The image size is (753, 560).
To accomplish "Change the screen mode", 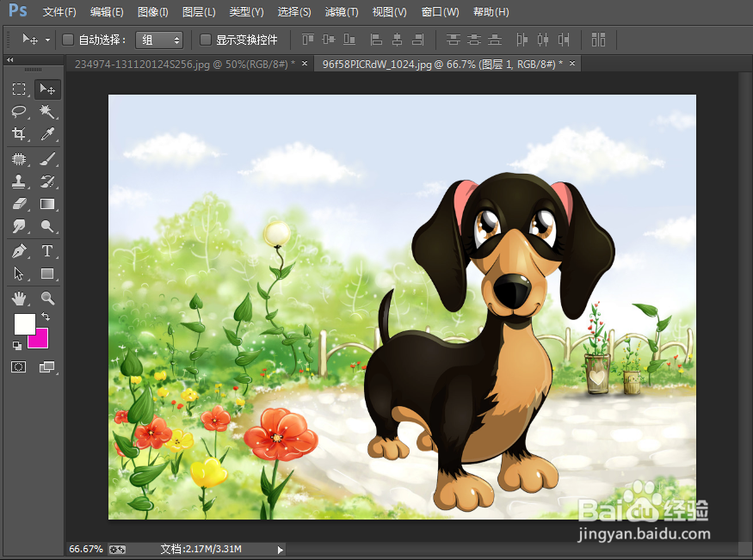I will [47, 367].
